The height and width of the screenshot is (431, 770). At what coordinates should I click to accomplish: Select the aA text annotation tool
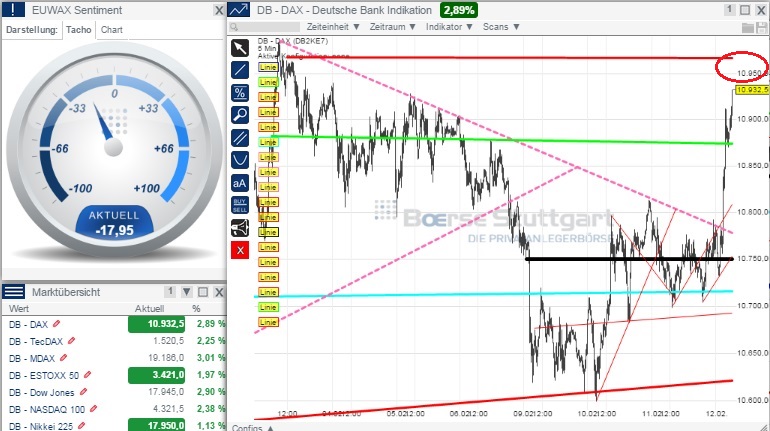(x=240, y=183)
